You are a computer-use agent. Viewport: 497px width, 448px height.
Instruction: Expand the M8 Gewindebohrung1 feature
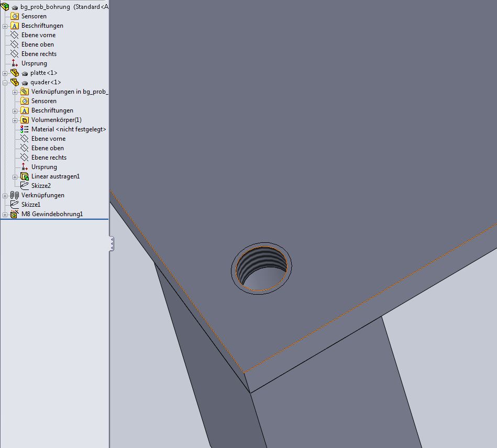coord(5,214)
